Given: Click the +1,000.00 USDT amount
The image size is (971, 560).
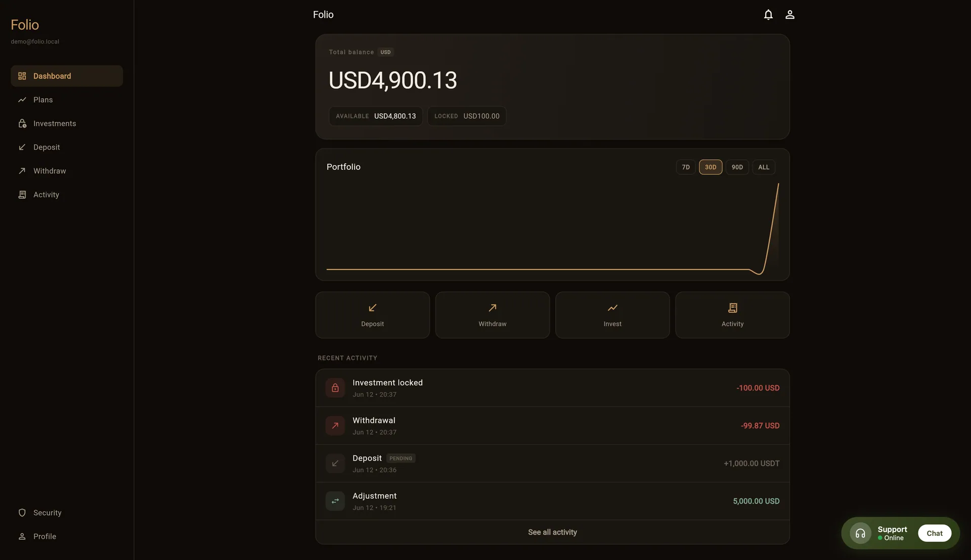Looking at the screenshot, I should point(752,463).
